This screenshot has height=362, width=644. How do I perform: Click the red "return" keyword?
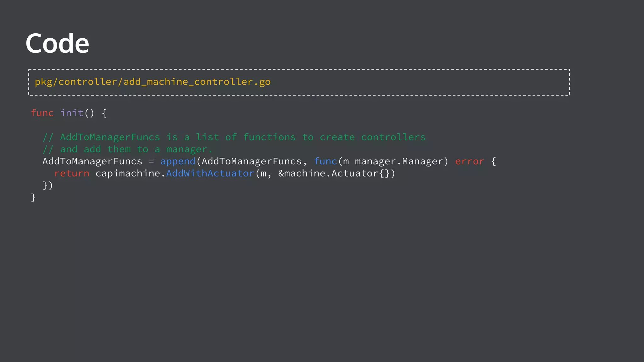72,173
